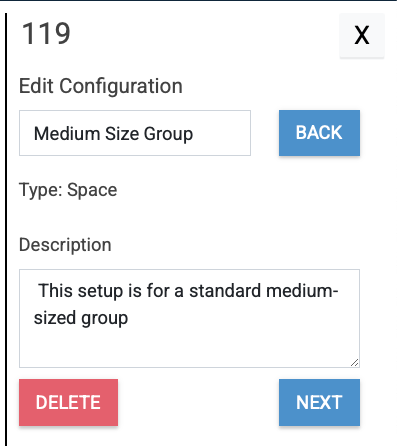Image resolution: width=397 pixels, height=446 pixels.
Task: Click the empty space after 'Group' in name field
Action: [222, 133]
